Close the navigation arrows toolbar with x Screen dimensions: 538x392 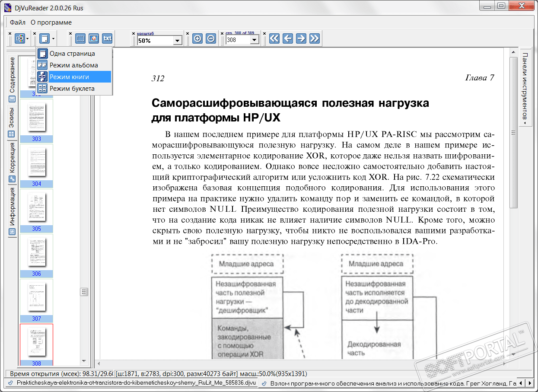coord(264,33)
